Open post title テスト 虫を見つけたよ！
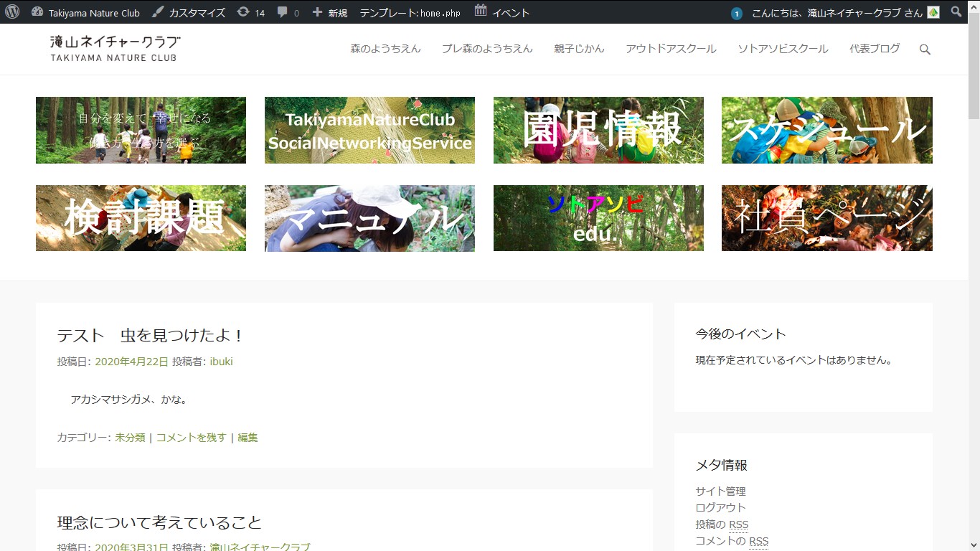 (x=151, y=335)
